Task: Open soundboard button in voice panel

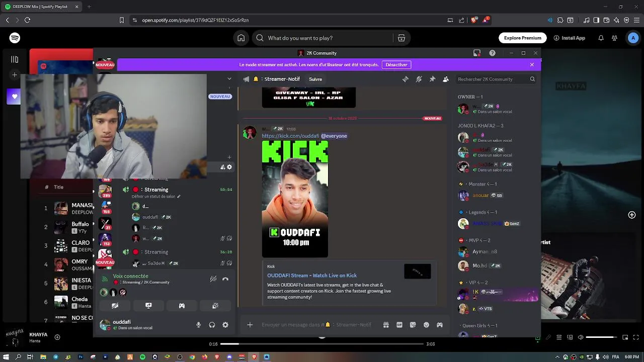Action: (x=215, y=305)
